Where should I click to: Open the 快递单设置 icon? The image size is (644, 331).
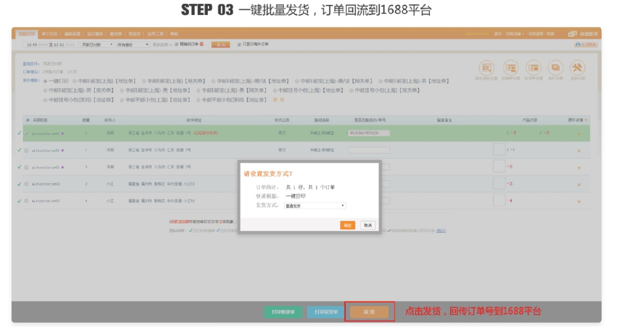(x=510, y=68)
